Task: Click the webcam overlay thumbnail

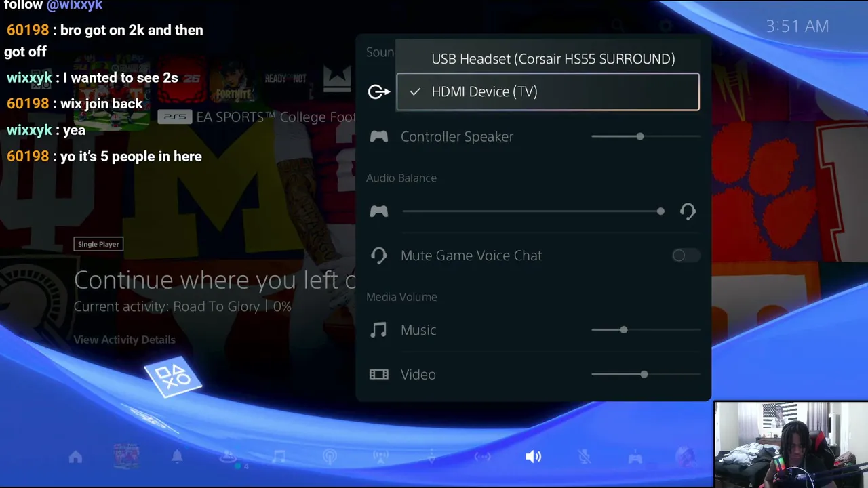Action: click(791, 444)
